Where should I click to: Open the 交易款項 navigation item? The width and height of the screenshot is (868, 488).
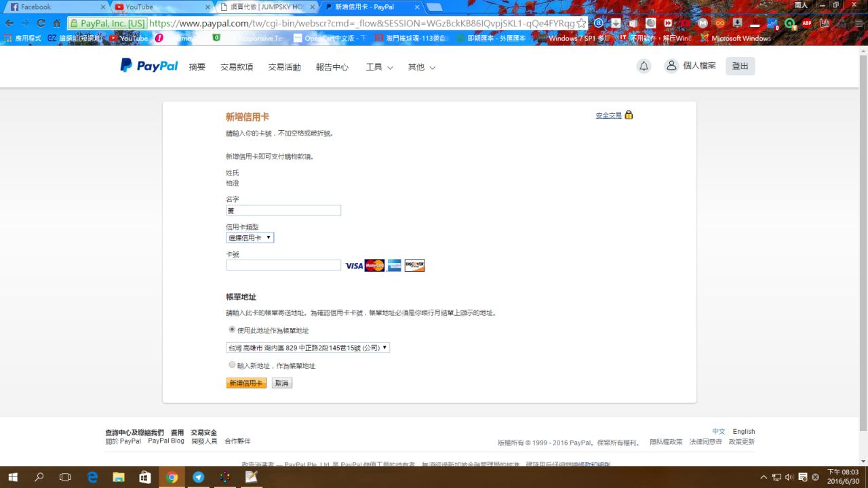click(237, 67)
